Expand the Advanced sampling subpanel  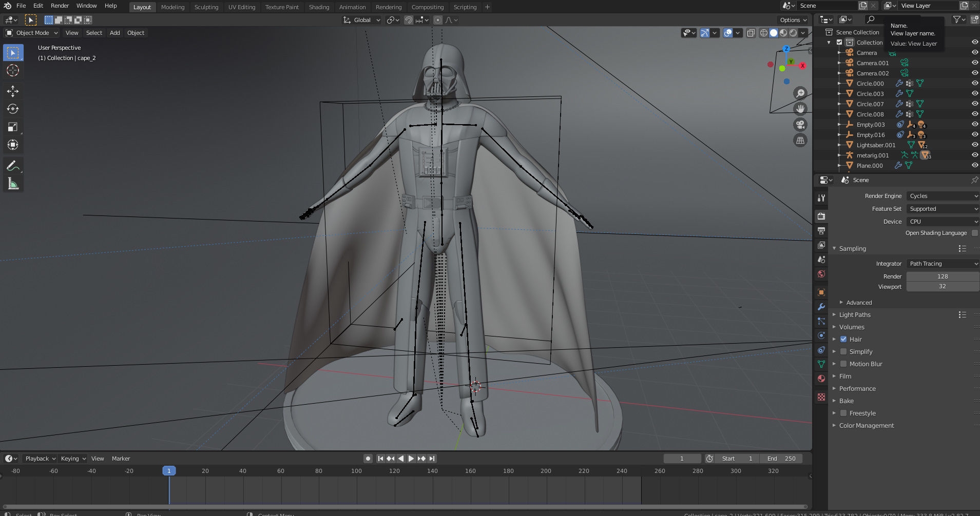tap(859, 303)
